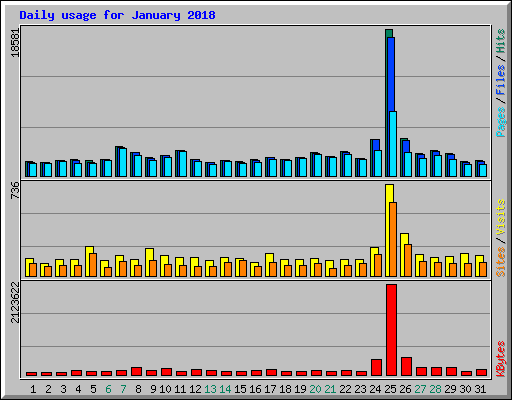The image size is (512, 400).
Task: Click the blue Files legend label
Action: click(501, 80)
